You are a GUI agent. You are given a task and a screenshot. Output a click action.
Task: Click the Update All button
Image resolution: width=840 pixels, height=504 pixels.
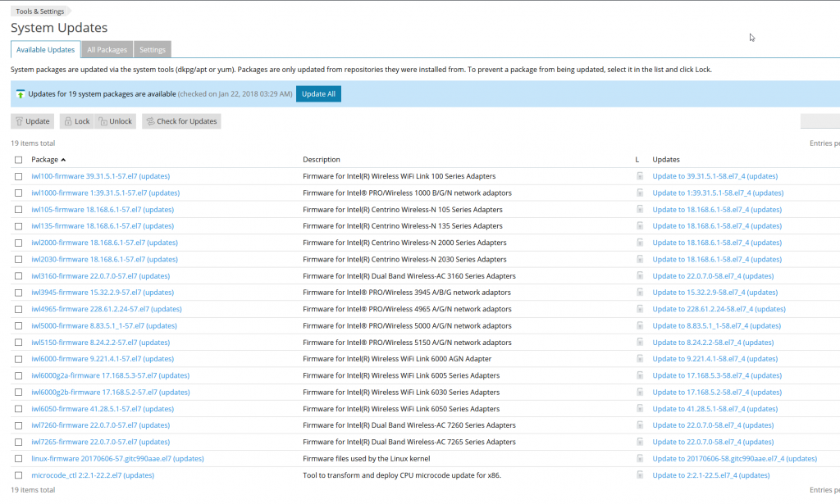pyautogui.click(x=318, y=94)
